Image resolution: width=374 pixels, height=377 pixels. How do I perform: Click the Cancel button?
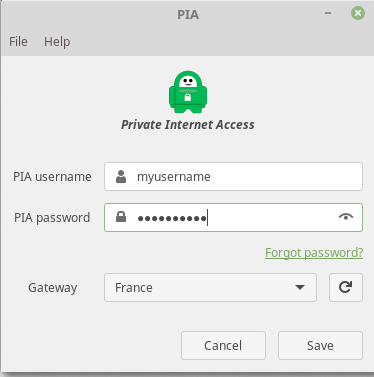pyautogui.click(x=223, y=346)
